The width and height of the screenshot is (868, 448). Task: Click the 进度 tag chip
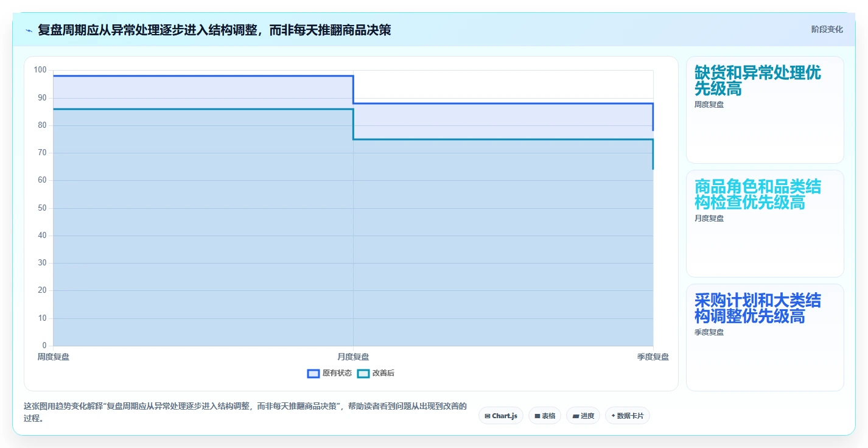tap(583, 416)
